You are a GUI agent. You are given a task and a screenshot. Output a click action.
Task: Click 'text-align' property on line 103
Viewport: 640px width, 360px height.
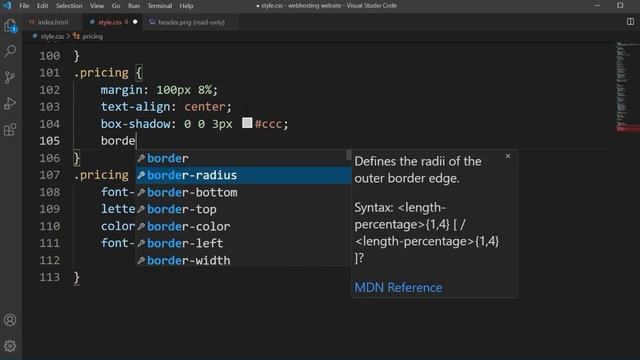coord(135,107)
